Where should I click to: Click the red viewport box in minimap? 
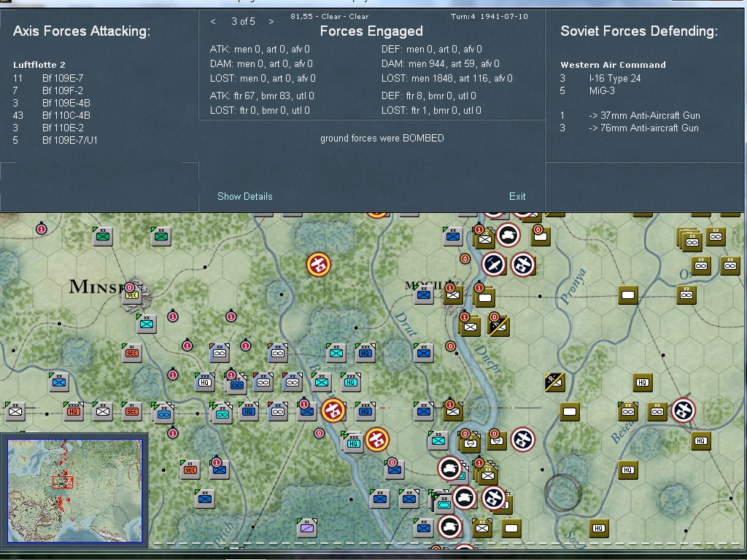[63, 482]
